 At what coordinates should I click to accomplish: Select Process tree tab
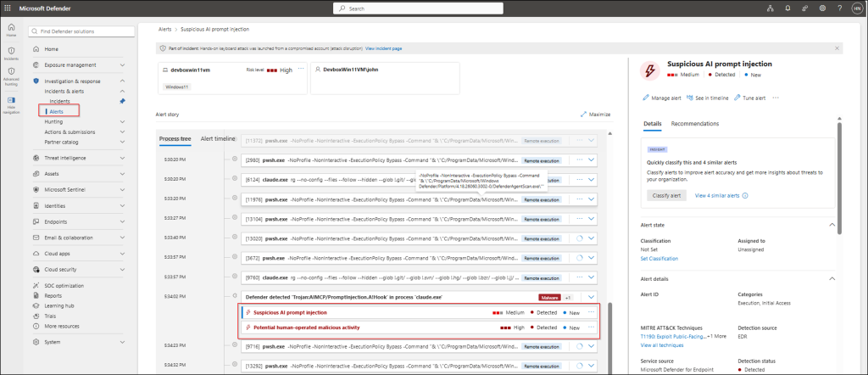(175, 138)
